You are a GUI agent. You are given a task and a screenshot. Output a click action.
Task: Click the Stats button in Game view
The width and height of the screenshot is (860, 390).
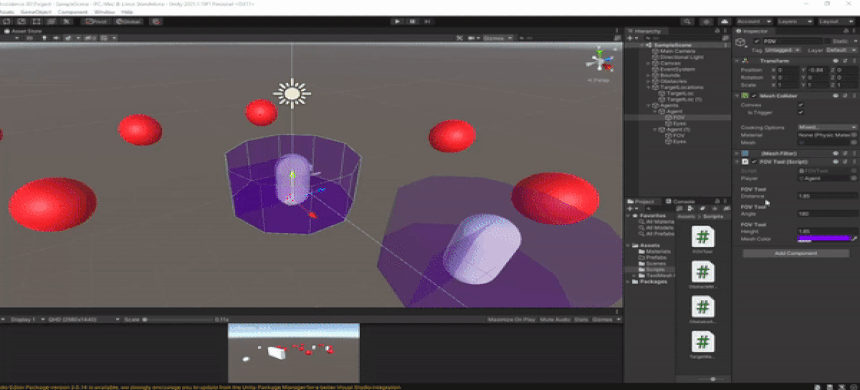click(581, 319)
